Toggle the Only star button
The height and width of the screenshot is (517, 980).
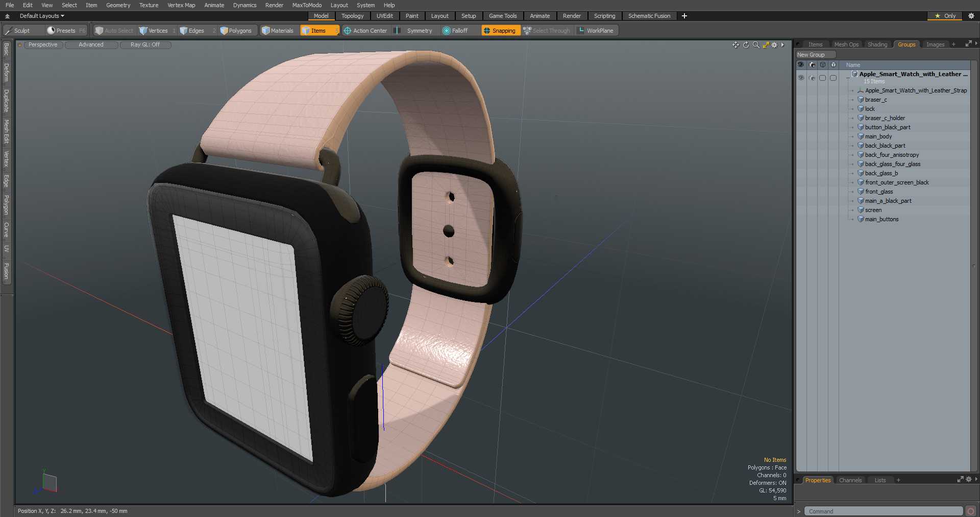(945, 16)
